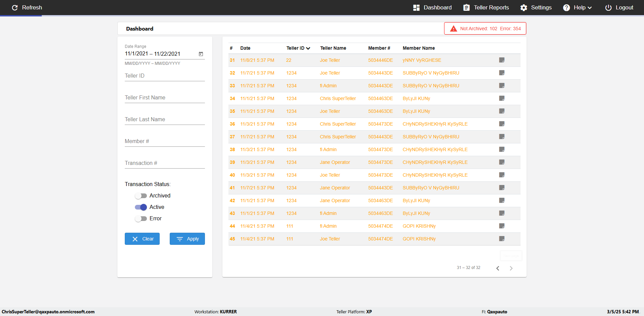Open note icon for row 31

502,60
